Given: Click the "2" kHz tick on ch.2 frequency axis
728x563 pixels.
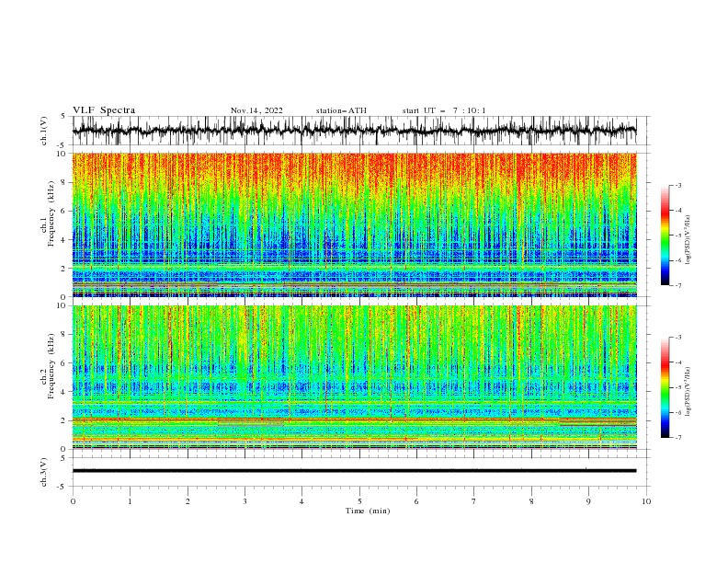Looking at the screenshot, I should pos(63,420).
